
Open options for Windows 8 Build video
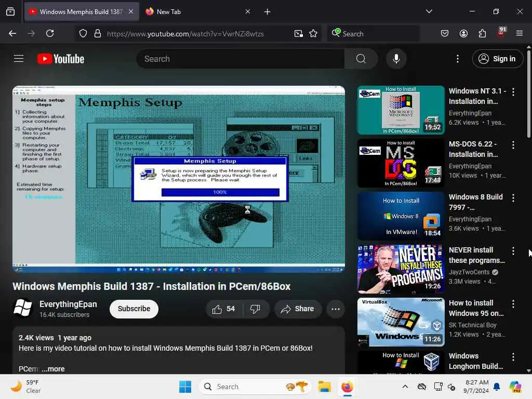pos(513,198)
